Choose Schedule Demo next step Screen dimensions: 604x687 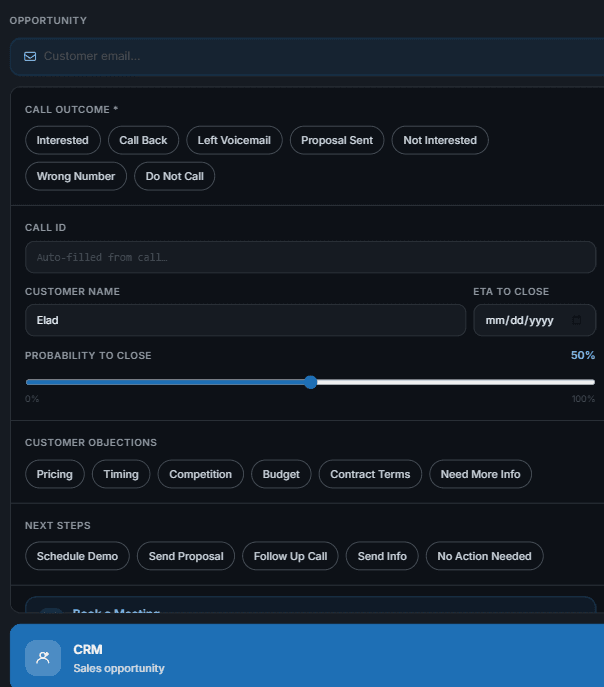[x=77, y=556]
